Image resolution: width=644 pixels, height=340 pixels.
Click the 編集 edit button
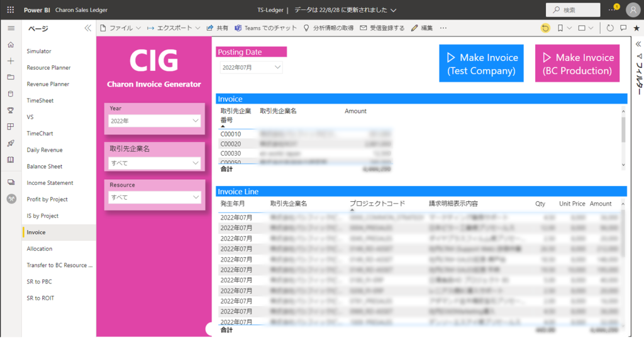422,28
